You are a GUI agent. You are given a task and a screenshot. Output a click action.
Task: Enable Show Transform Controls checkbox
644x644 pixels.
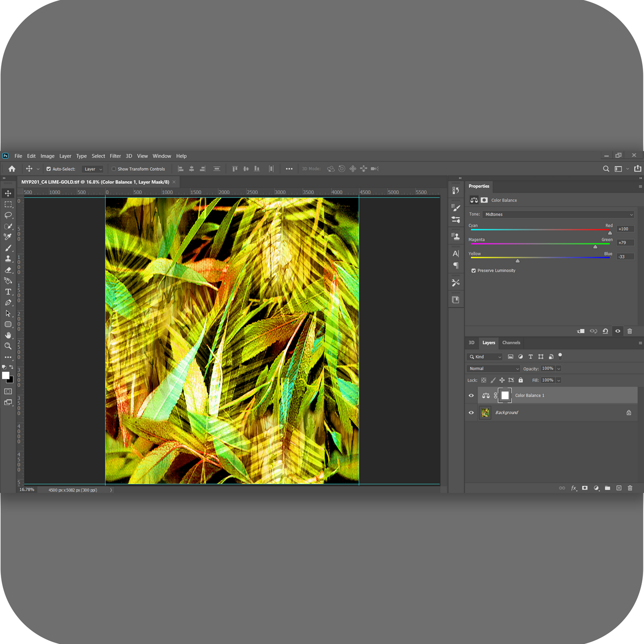click(x=114, y=169)
